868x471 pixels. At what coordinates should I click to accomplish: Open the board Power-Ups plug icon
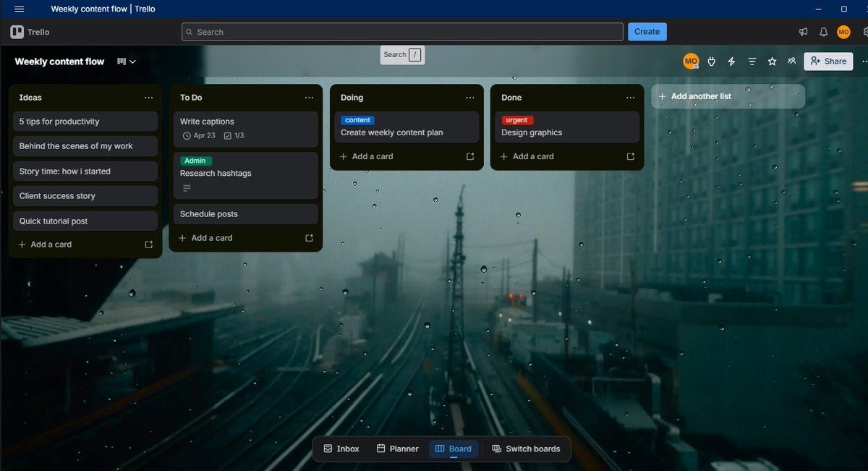click(x=711, y=61)
